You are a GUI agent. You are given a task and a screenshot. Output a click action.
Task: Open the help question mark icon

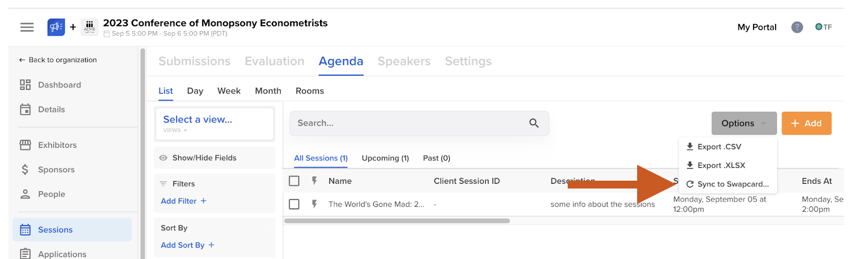pos(796,27)
